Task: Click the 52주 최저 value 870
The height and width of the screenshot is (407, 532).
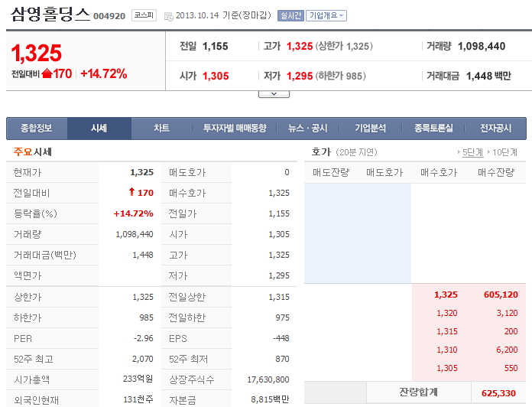Action: [282, 359]
